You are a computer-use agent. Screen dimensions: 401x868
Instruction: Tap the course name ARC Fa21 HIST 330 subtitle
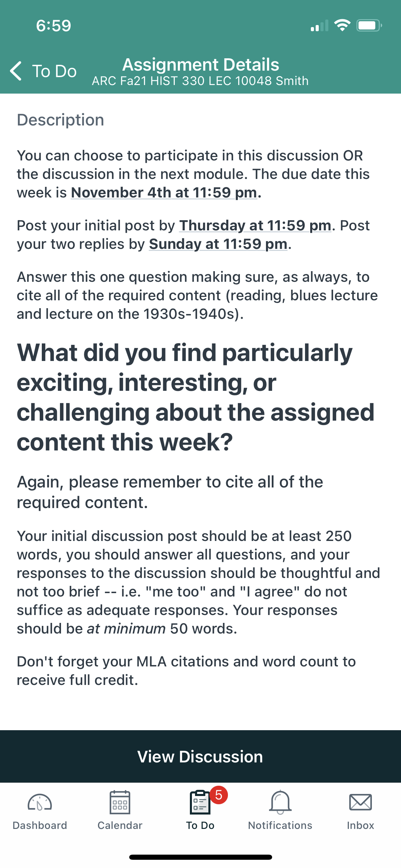pos(200,81)
